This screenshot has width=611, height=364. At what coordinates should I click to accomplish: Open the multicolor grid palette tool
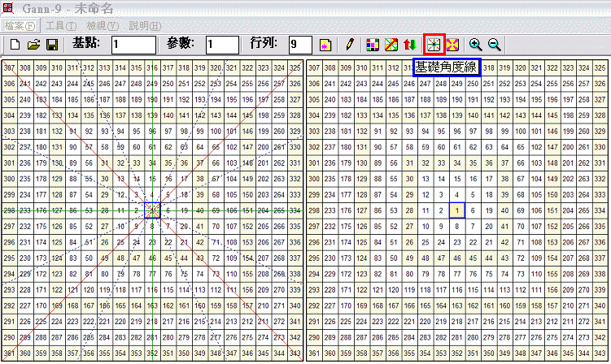[373, 45]
